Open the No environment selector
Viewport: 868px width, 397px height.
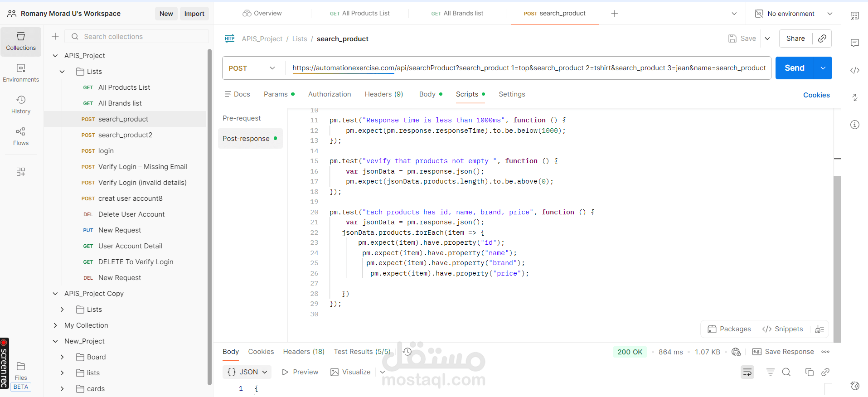[794, 14]
